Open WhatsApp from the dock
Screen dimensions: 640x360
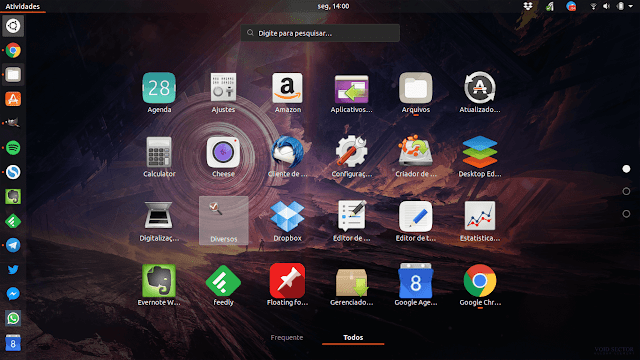pos(13,318)
